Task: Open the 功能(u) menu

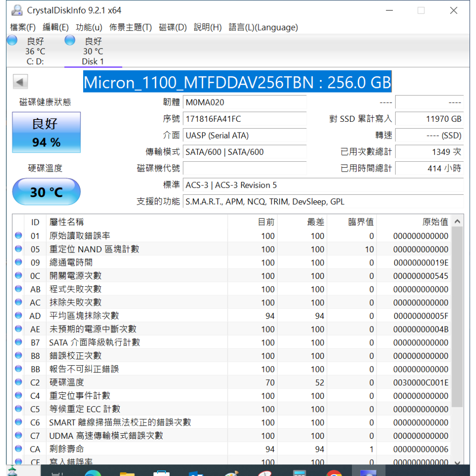Action: click(x=89, y=27)
